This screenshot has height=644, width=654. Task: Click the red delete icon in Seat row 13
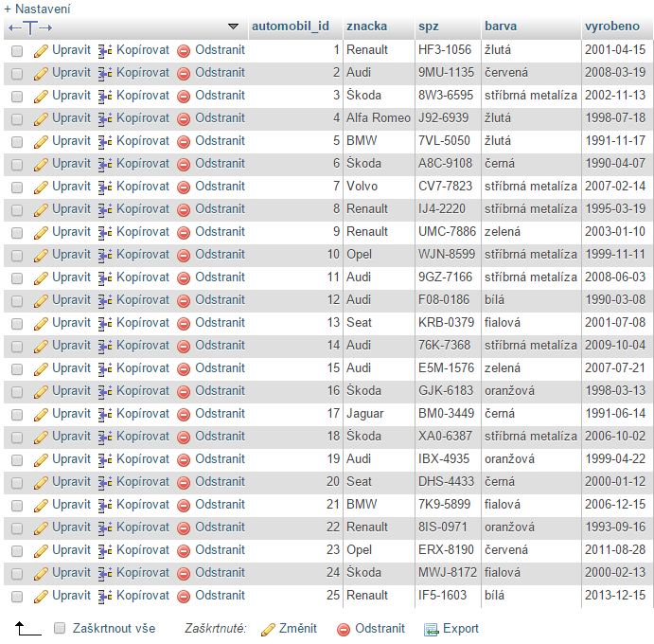coord(184,323)
